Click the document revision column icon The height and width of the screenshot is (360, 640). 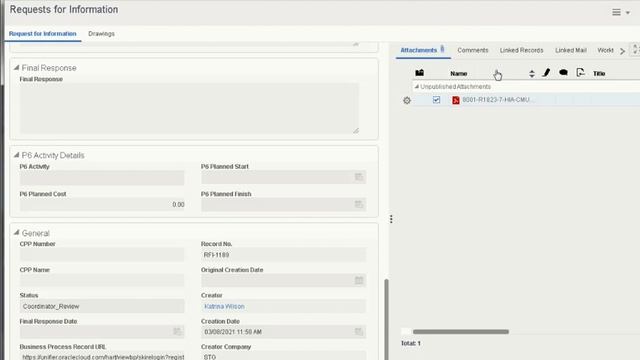(580, 73)
